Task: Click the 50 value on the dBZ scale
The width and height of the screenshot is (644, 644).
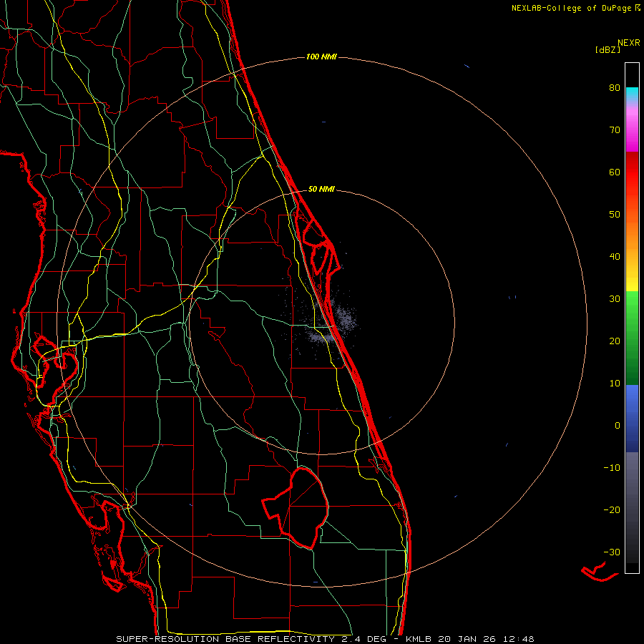Action: [x=615, y=215]
